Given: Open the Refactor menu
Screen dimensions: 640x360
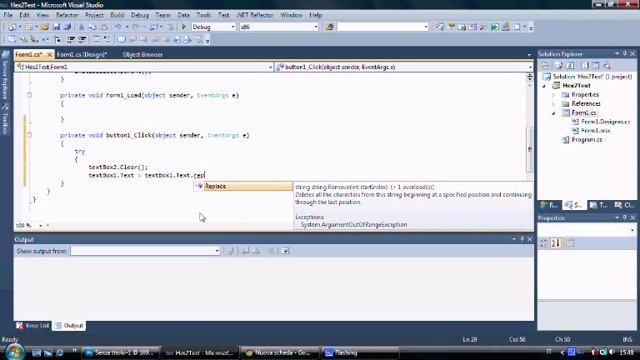Looking at the screenshot, I should click(x=67, y=15).
